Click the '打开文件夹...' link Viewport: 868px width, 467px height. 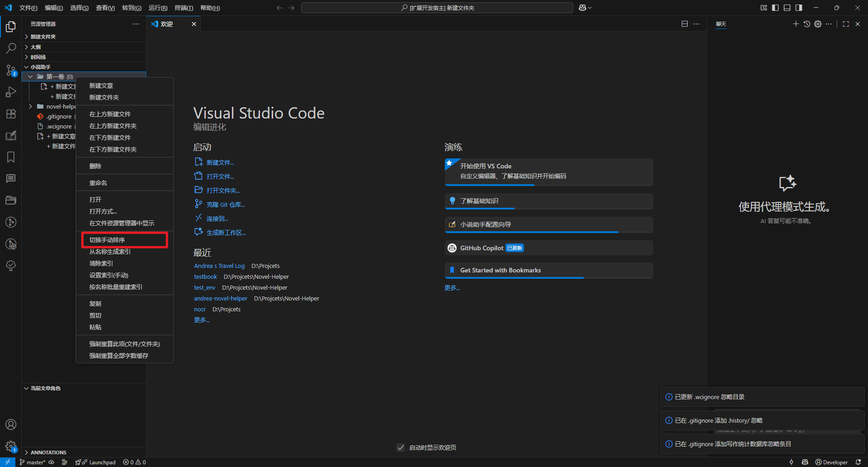pos(223,191)
